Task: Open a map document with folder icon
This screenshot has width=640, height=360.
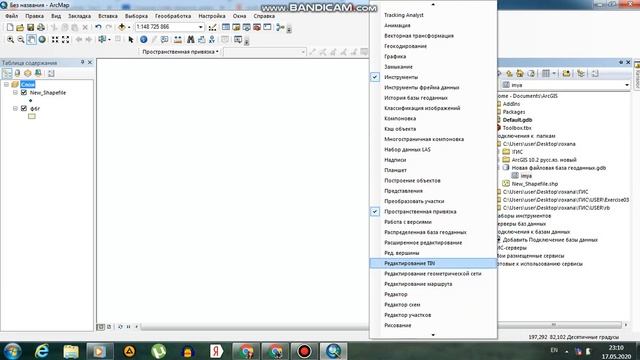Action: [20, 27]
